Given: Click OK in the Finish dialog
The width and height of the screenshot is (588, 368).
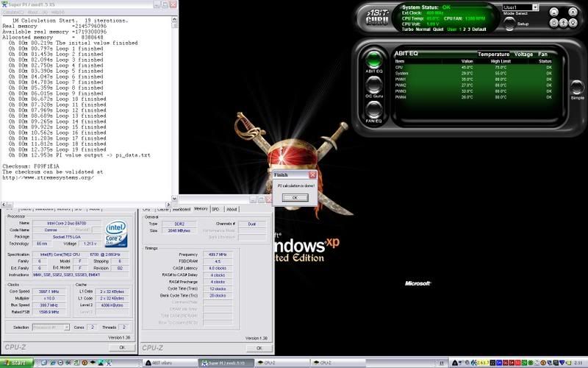Looking at the screenshot, I should [295, 197].
